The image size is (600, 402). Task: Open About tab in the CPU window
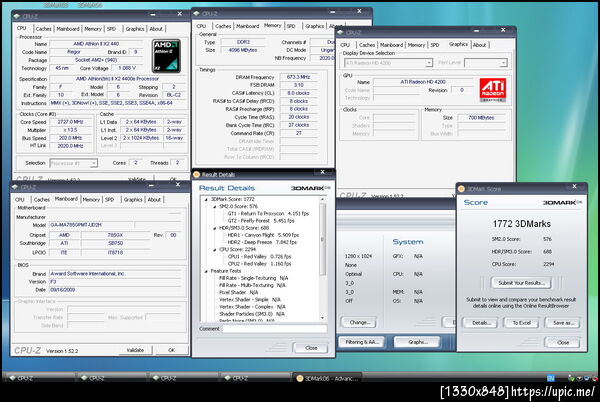point(156,29)
